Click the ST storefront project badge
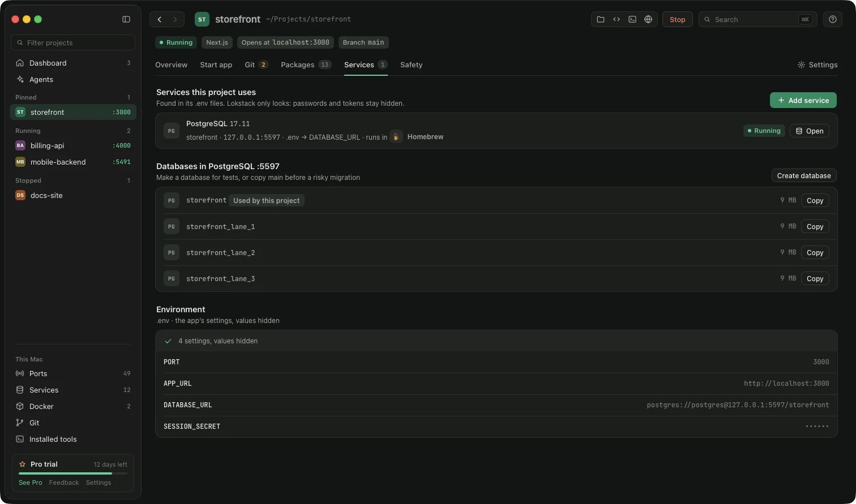Viewport: 856px width, 504px height. 202,19
